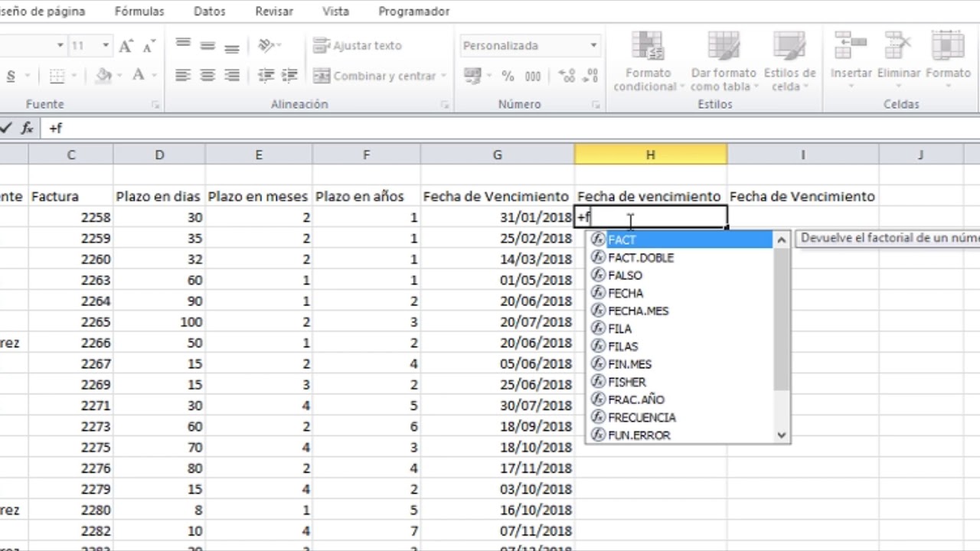The height and width of the screenshot is (551, 980).
Task: Open Formato condicional
Action: point(648,61)
